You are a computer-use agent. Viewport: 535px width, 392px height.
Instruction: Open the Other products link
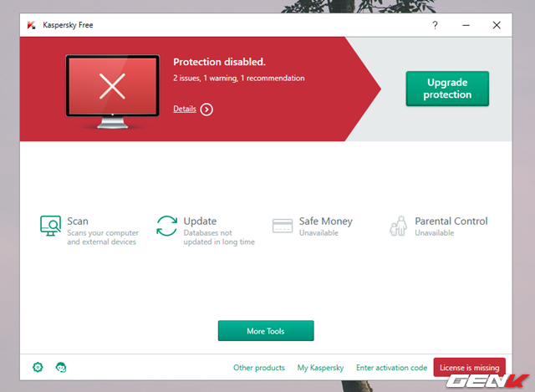259,368
